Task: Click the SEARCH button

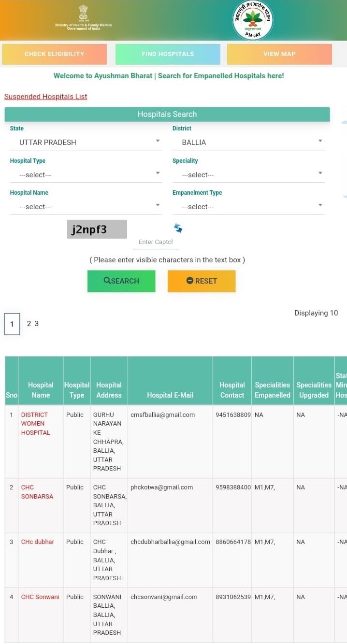Action: pyautogui.click(x=121, y=281)
